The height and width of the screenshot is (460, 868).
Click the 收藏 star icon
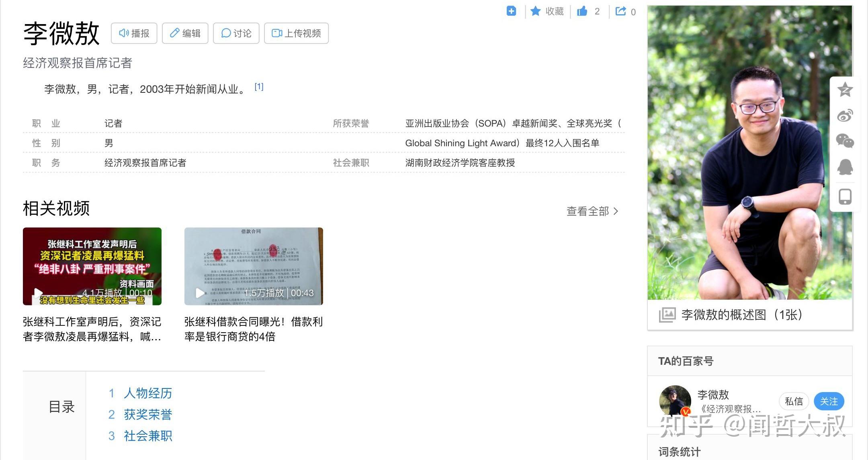(x=535, y=11)
